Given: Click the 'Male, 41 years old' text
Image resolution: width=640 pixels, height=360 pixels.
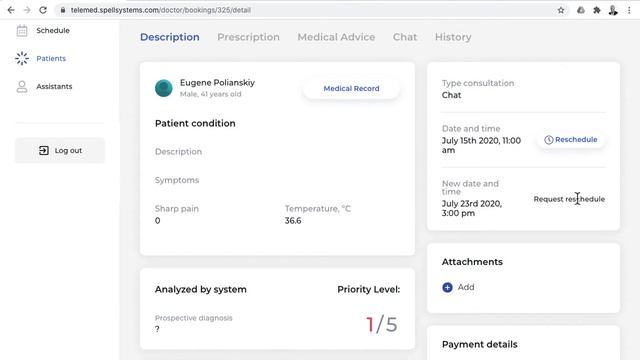Looking at the screenshot, I should 211,94.
